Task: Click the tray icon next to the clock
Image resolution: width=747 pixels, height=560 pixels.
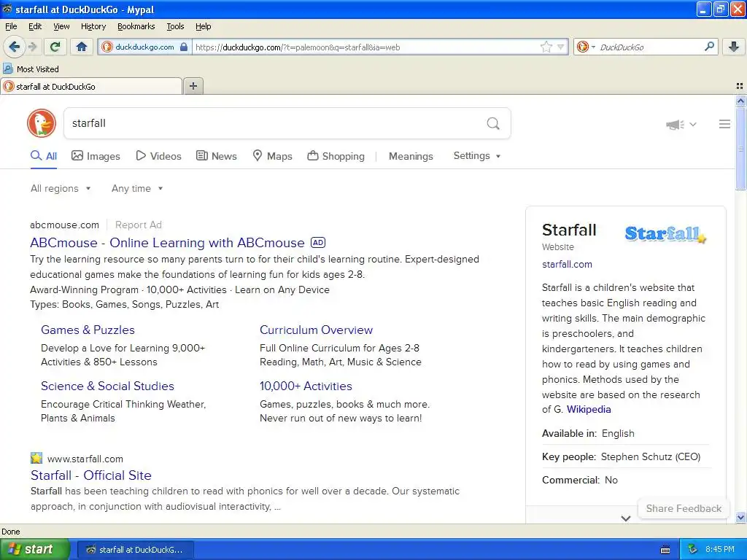Action: click(x=693, y=549)
